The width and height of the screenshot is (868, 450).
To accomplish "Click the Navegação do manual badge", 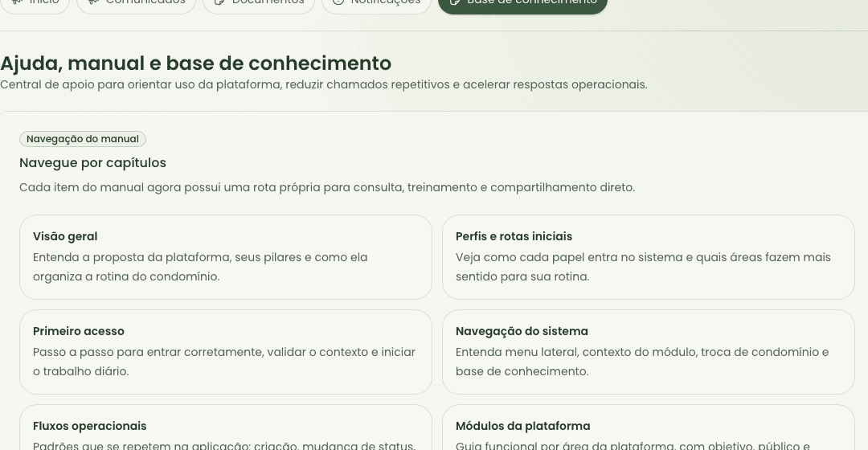I will point(83,139).
